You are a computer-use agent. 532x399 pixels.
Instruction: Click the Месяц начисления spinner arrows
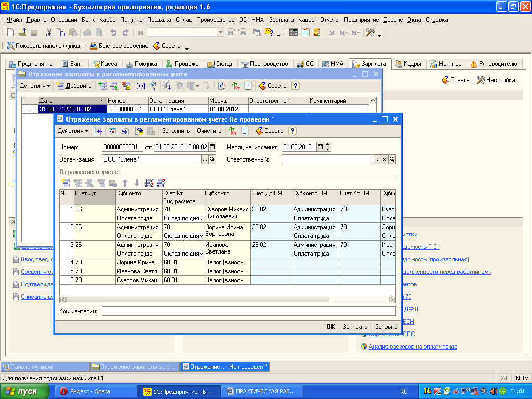tap(327, 147)
